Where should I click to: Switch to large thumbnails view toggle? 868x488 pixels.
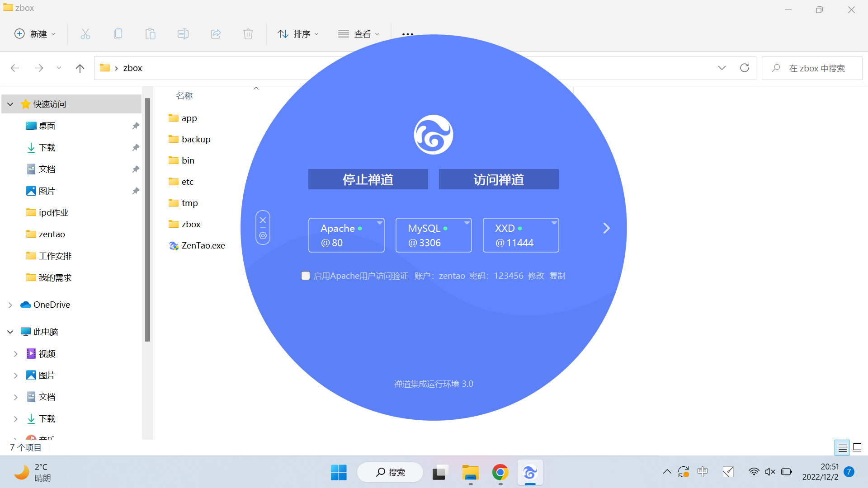click(x=857, y=448)
